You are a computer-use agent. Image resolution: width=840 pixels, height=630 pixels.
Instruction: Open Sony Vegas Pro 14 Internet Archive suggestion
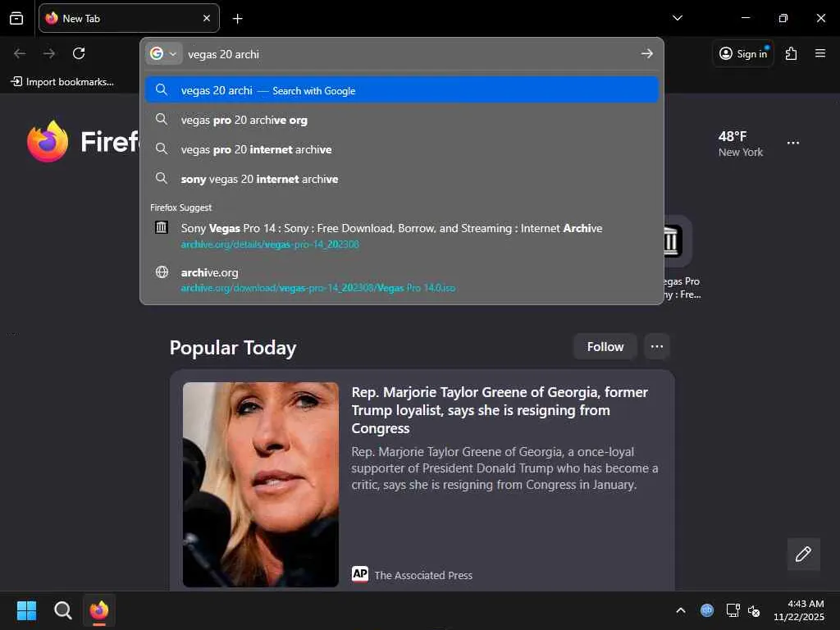tap(402, 235)
